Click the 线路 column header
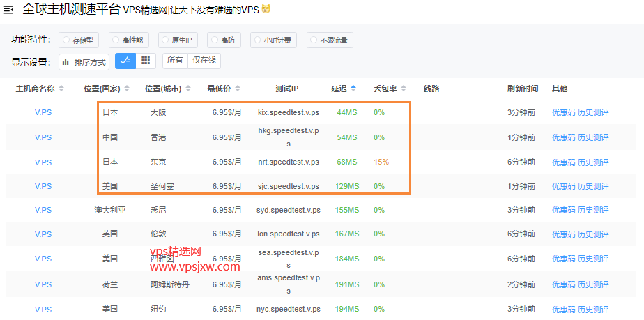This screenshot has height=320, width=644. (431, 89)
